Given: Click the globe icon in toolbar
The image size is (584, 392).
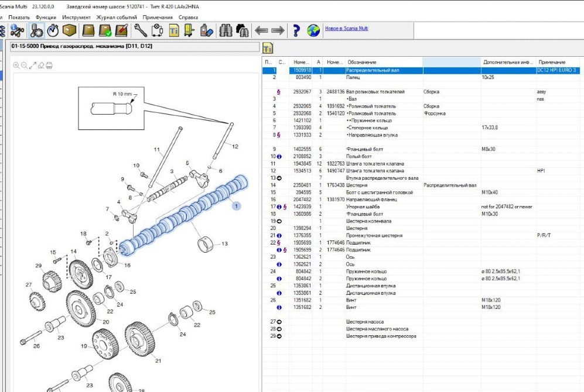Looking at the screenshot, I should 313,30.
